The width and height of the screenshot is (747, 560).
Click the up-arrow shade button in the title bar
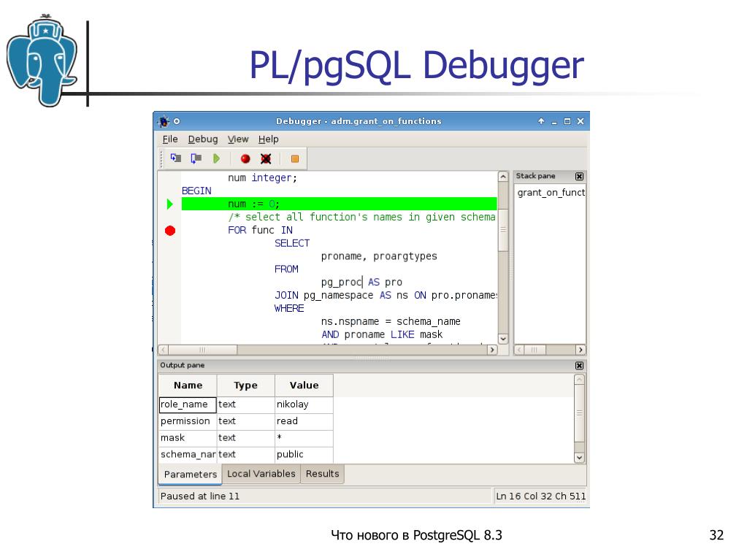541,121
